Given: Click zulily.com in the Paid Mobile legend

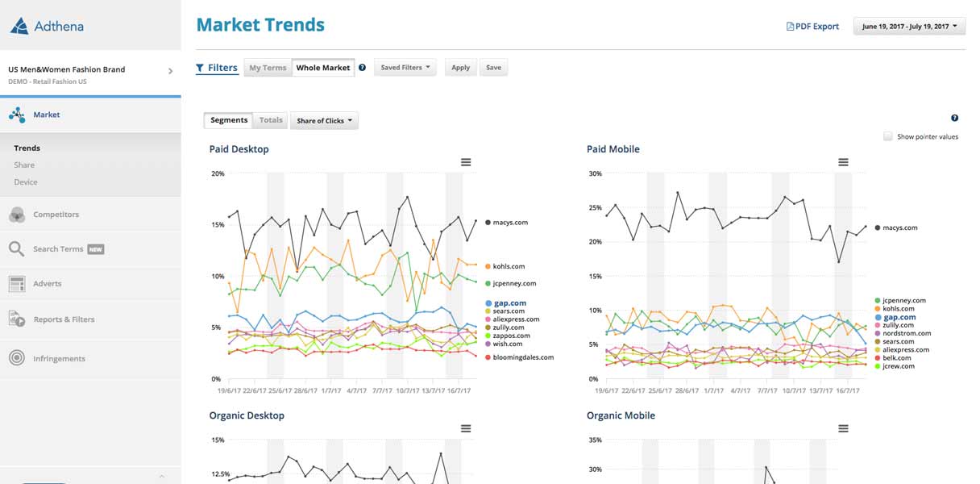Looking at the screenshot, I should click(895, 325).
